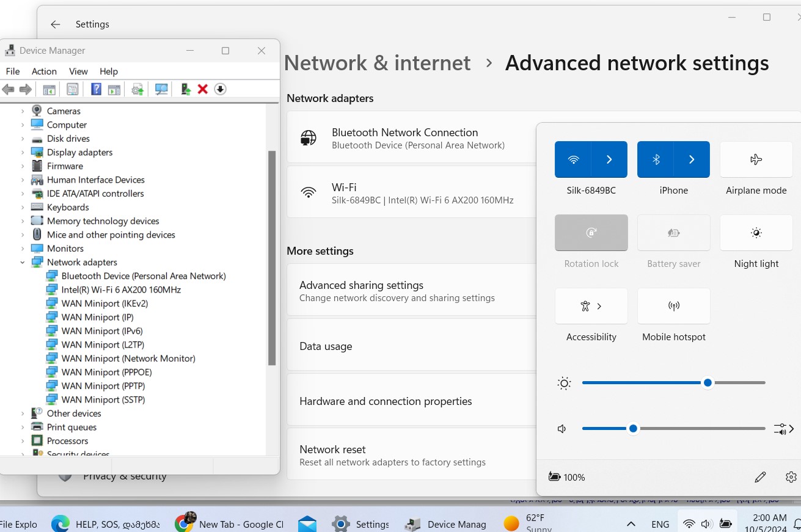Screen dimensions: 801x532
Task: Select WAN Miniport (SSTP) in the tree
Action: tap(103, 399)
